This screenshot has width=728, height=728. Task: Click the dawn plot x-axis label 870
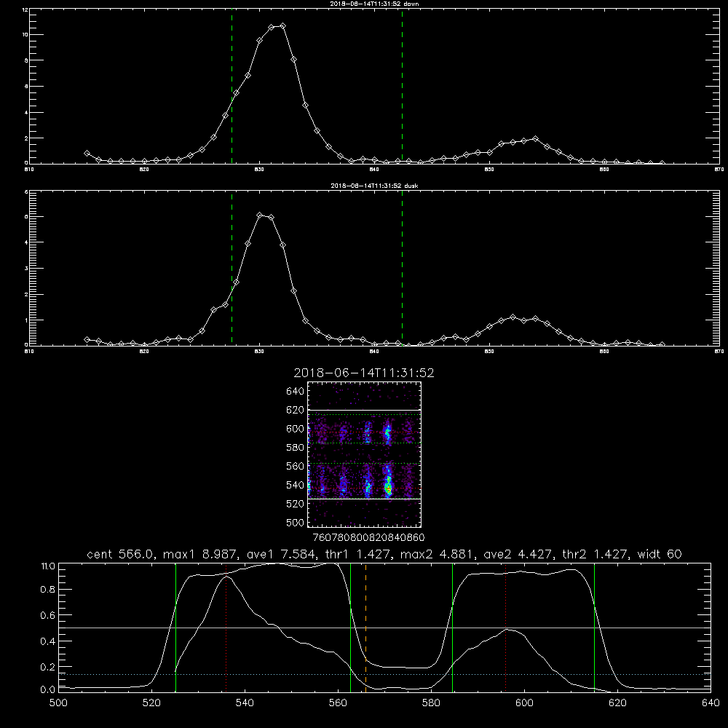click(x=719, y=170)
